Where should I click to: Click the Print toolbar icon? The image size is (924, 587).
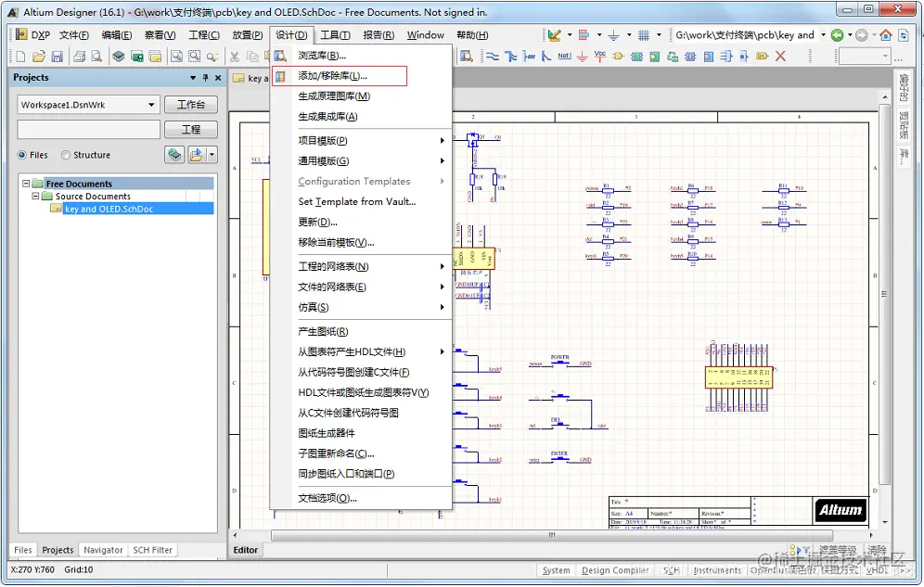[79, 57]
